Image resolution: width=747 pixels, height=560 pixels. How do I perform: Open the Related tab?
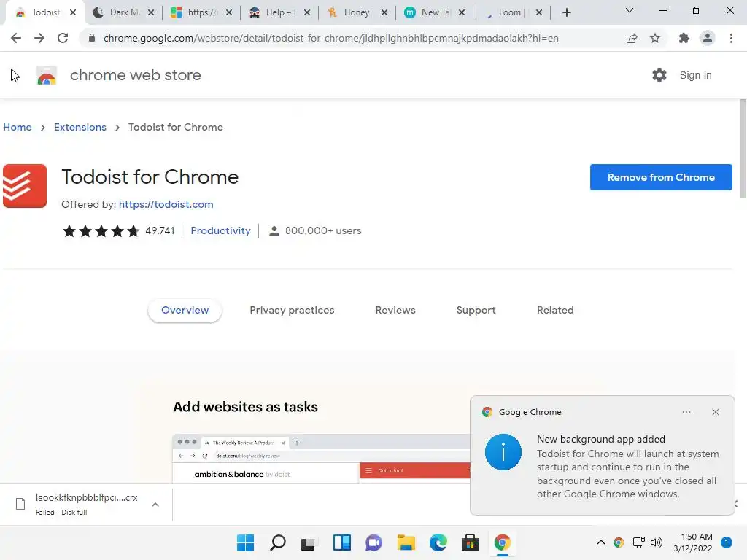555,310
